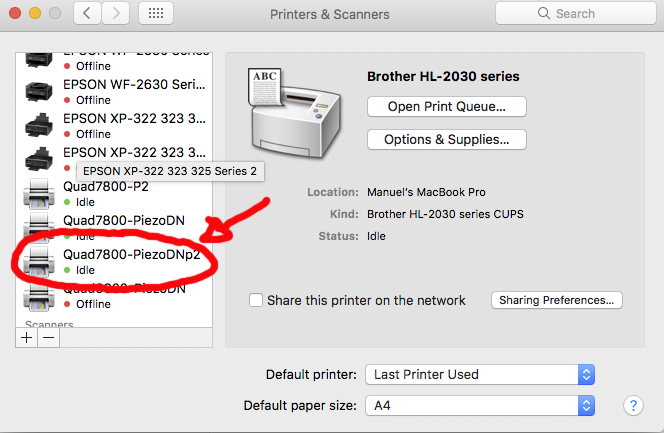The width and height of the screenshot is (664, 433).
Task: Select the first EPSON XP-322 323 printer
Action: pos(135,118)
